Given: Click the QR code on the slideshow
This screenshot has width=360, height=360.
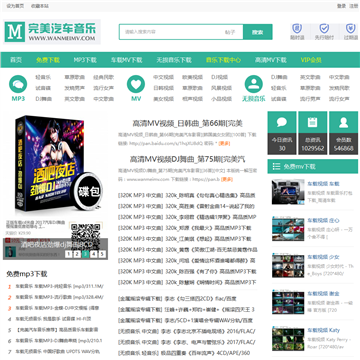Looking at the screenshot, I should click(x=85, y=236).
